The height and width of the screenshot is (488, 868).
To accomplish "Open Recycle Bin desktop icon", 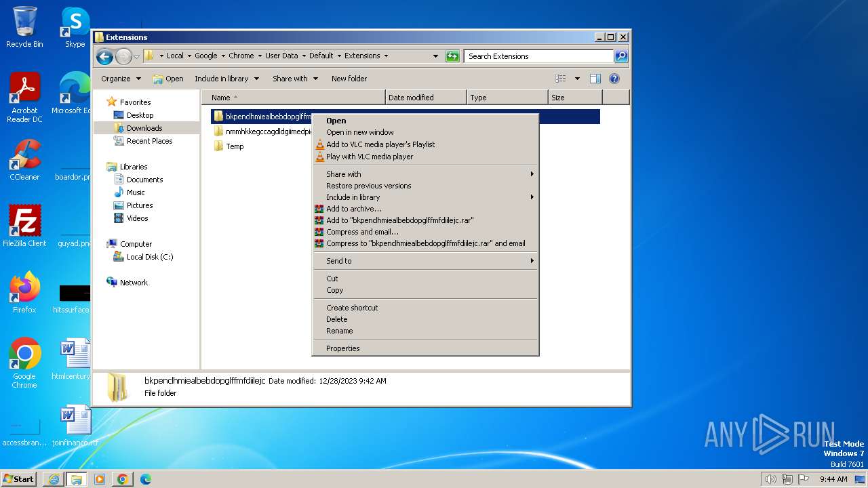I will click(x=24, y=27).
